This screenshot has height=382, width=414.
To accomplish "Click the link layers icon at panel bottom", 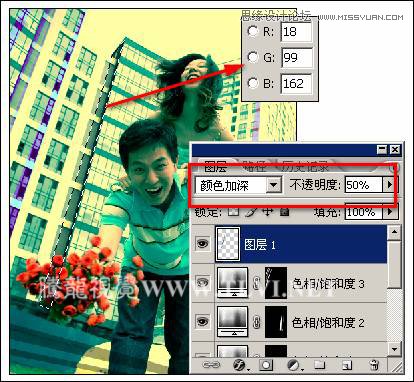I will click(211, 365).
